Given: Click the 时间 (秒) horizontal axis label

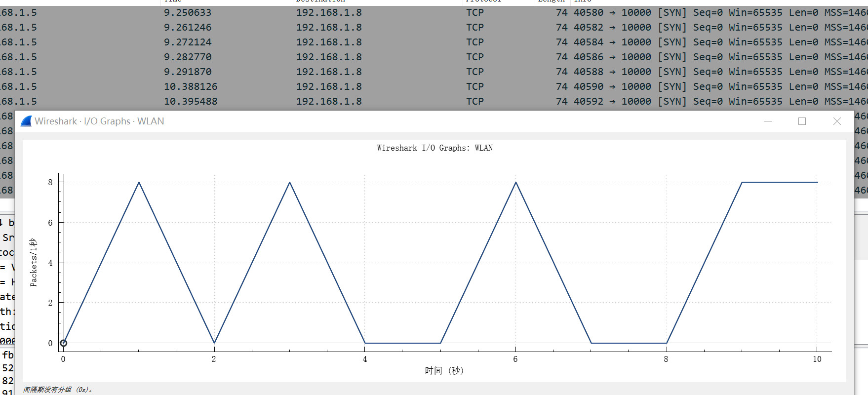Looking at the screenshot, I should 444,370.
